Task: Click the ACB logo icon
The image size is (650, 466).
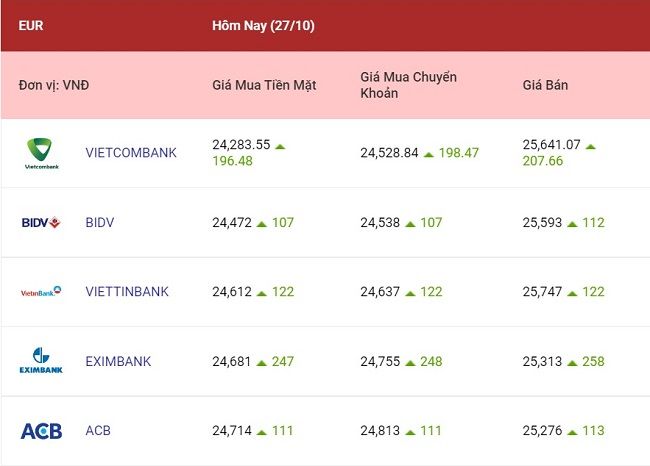Action: point(41,431)
